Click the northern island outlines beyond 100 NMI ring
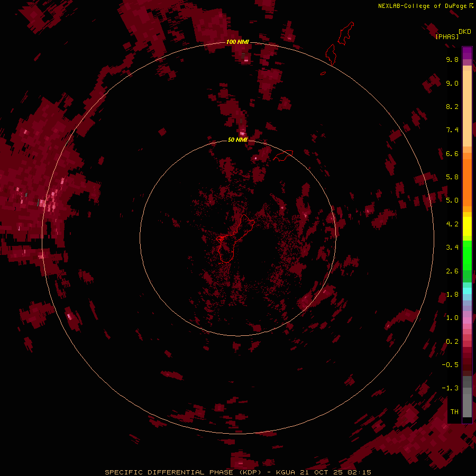The image size is (476, 476). pyautogui.click(x=339, y=44)
